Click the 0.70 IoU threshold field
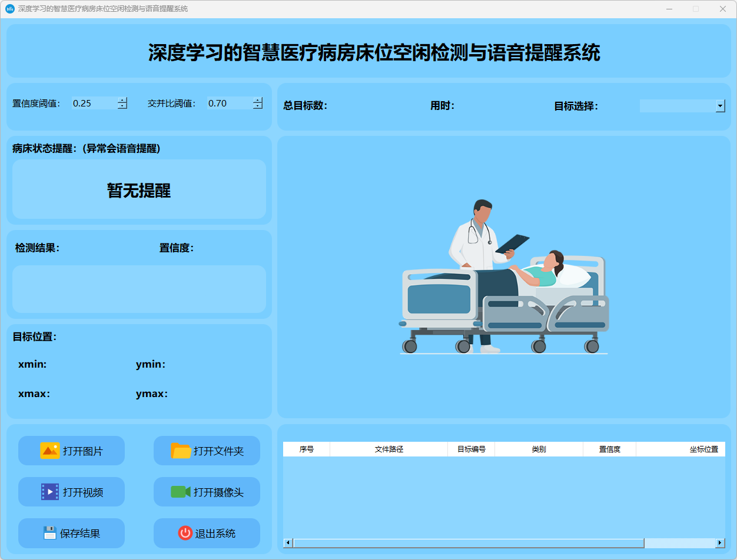The height and width of the screenshot is (560, 737). tap(230, 103)
